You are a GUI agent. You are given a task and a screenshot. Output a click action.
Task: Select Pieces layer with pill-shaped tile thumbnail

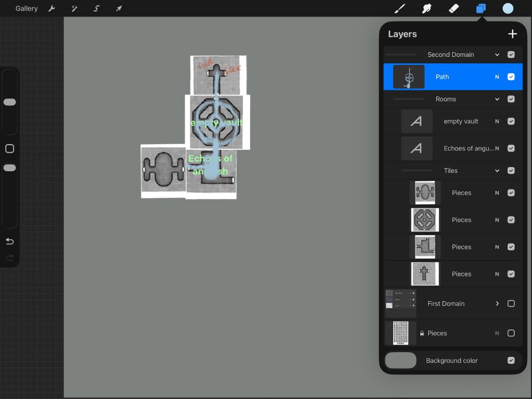425,193
